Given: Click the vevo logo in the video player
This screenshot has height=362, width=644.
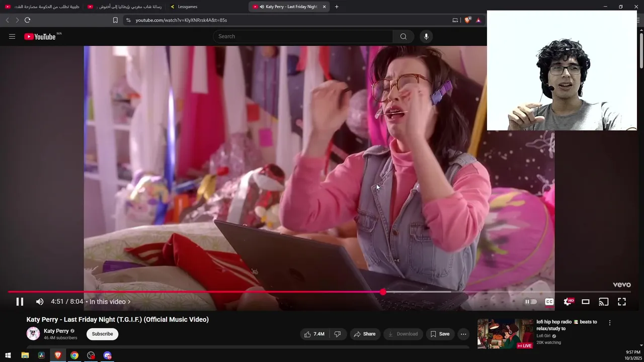Looking at the screenshot, I should click(622, 285).
